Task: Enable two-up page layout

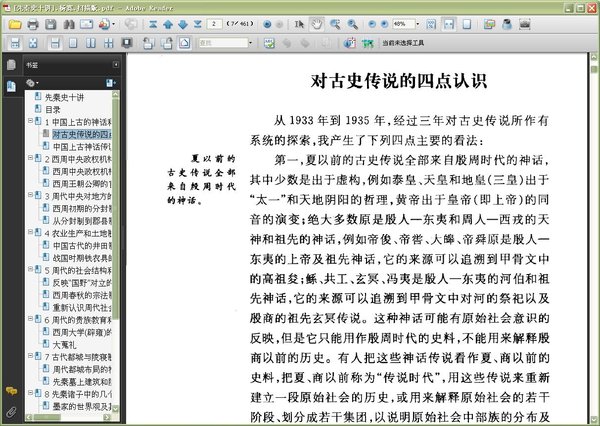Action: [x=91, y=43]
